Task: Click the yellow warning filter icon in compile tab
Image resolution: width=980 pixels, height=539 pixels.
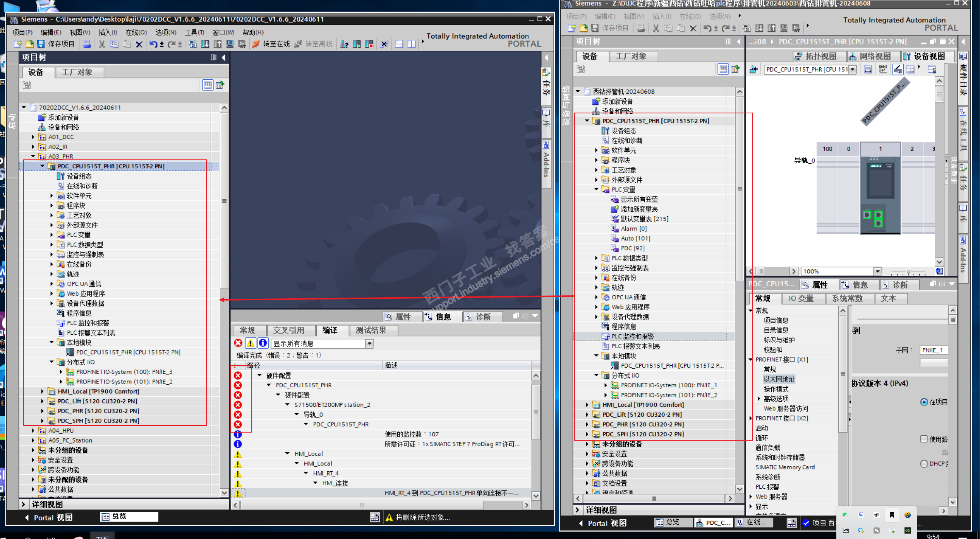Action: point(251,343)
